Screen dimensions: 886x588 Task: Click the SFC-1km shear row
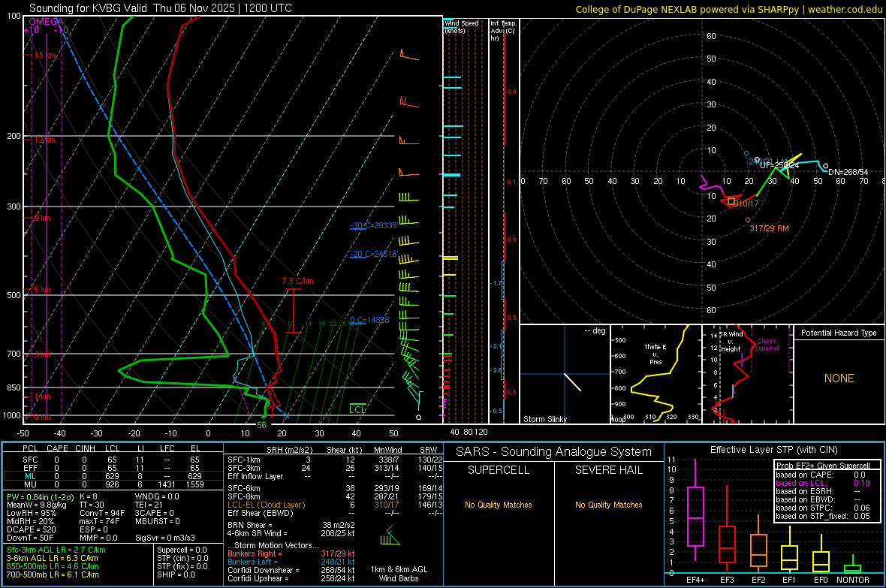(335, 460)
